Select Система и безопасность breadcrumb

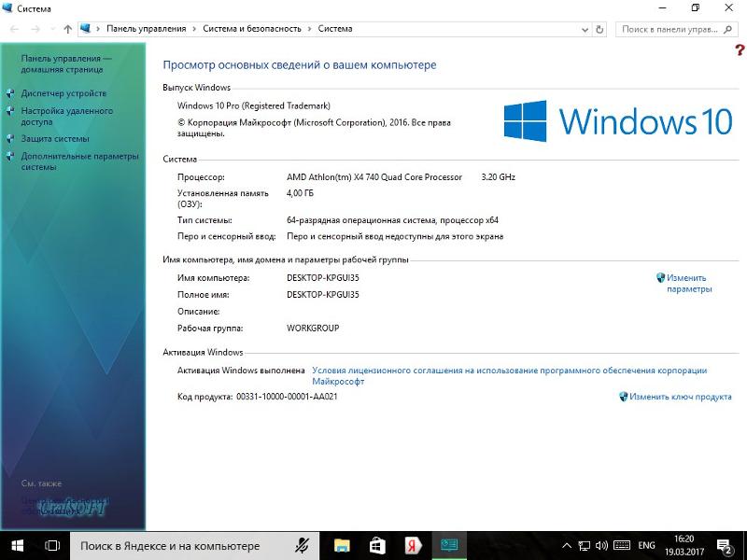tap(252, 29)
